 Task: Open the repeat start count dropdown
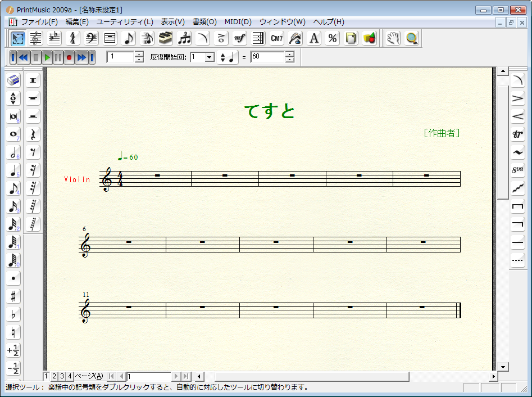click(x=210, y=57)
